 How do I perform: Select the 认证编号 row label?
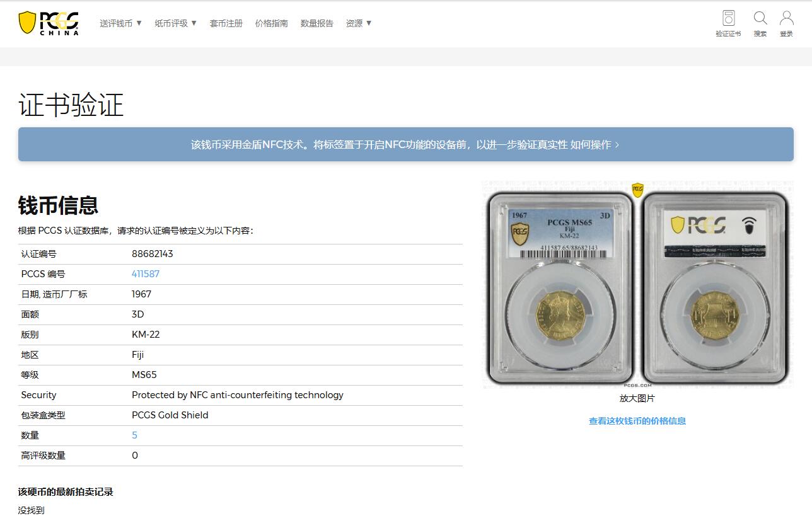click(38, 254)
